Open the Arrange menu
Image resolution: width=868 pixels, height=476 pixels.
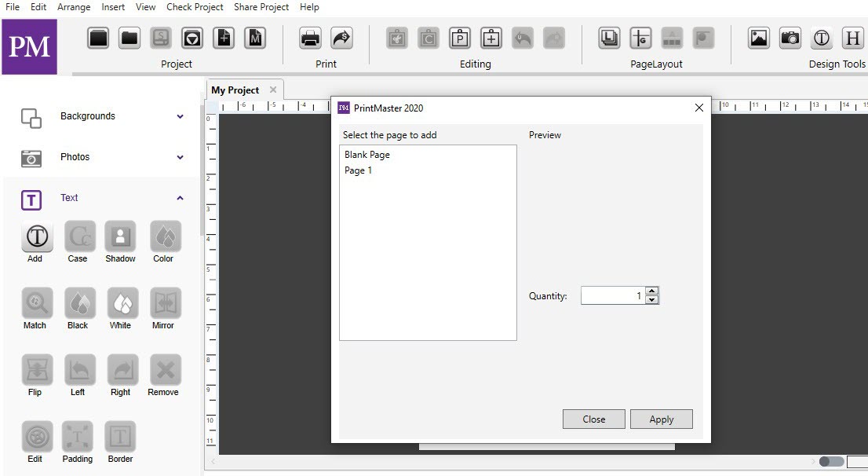click(74, 7)
